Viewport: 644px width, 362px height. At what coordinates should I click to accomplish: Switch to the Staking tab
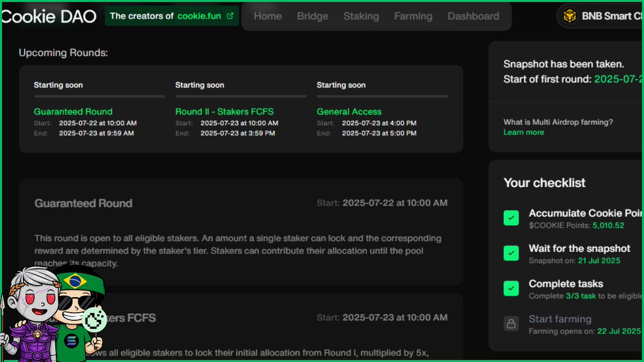(x=361, y=16)
